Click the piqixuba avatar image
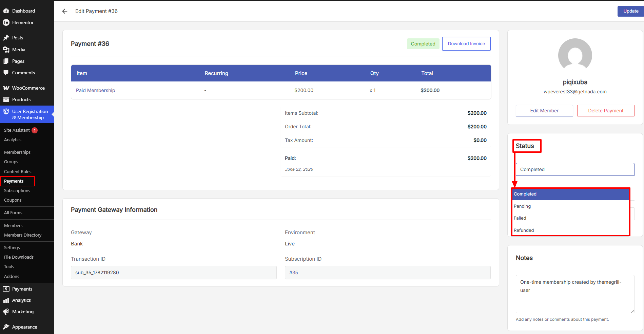The width and height of the screenshot is (644, 334). [575, 55]
